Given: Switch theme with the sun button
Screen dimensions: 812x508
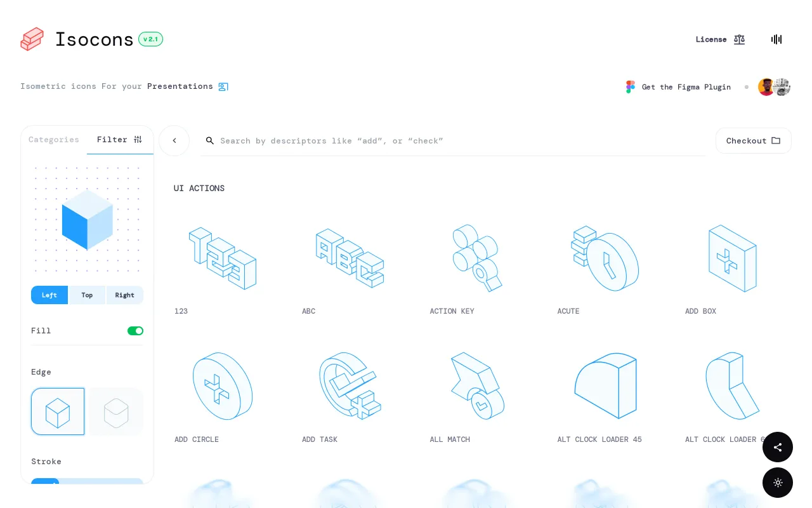Looking at the screenshot, I should coord(778,483).
